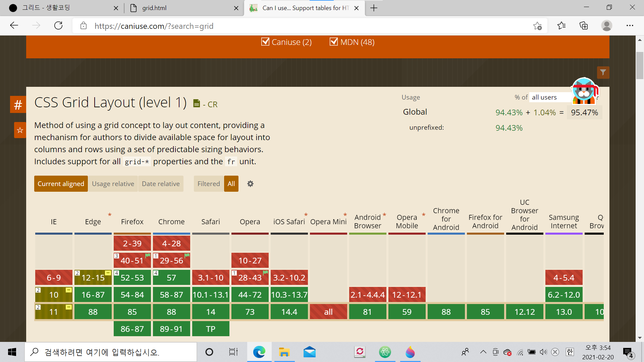
Task: Click the cat mascot icon
Action: [584, 90]
